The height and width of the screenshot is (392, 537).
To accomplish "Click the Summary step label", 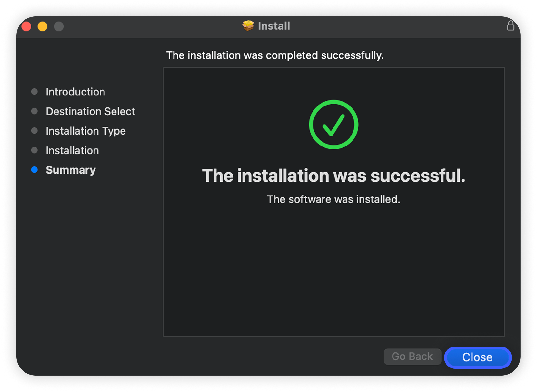I will tap(71, 170).
